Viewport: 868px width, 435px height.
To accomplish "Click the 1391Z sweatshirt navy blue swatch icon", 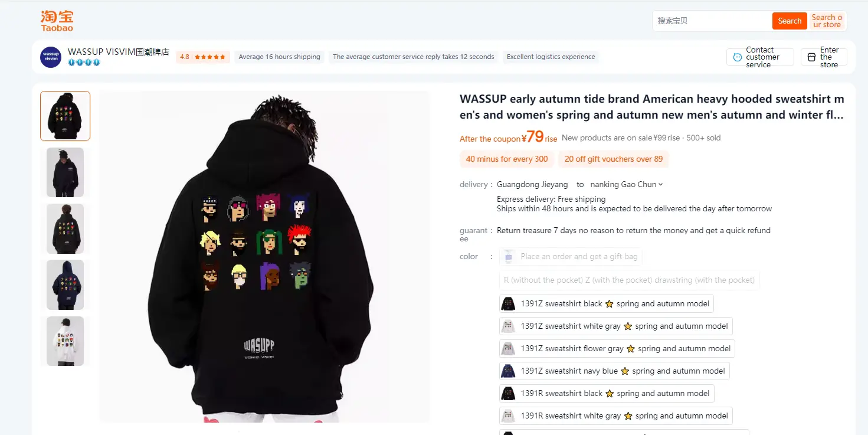I will pyautogui.click(x=508, y=371).
